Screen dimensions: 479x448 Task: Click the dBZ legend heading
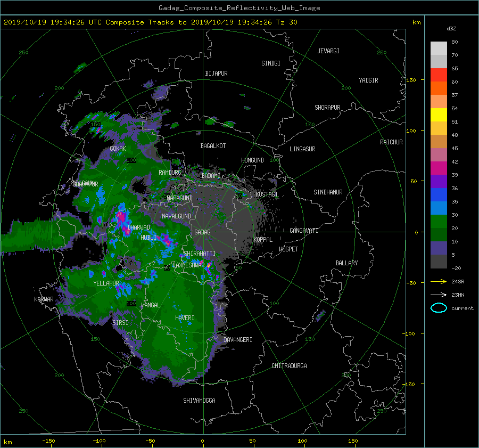point(451,28)
